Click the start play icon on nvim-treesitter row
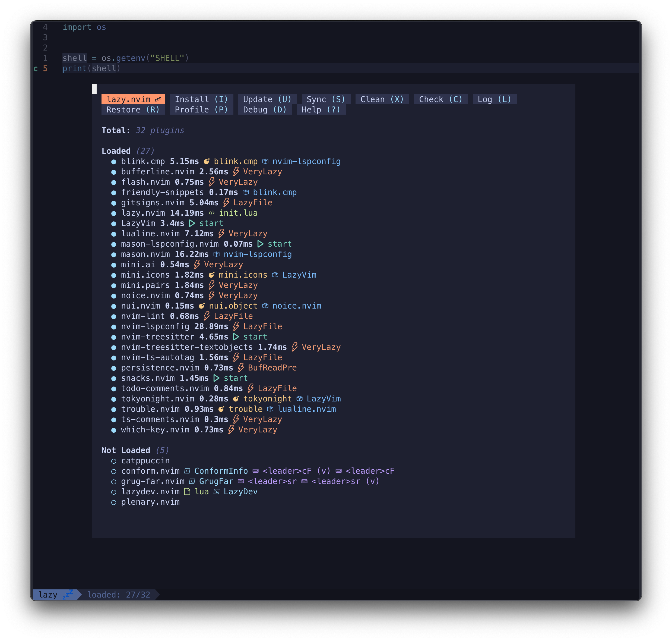This screenshot has width=672, height=641. (236, 337)
